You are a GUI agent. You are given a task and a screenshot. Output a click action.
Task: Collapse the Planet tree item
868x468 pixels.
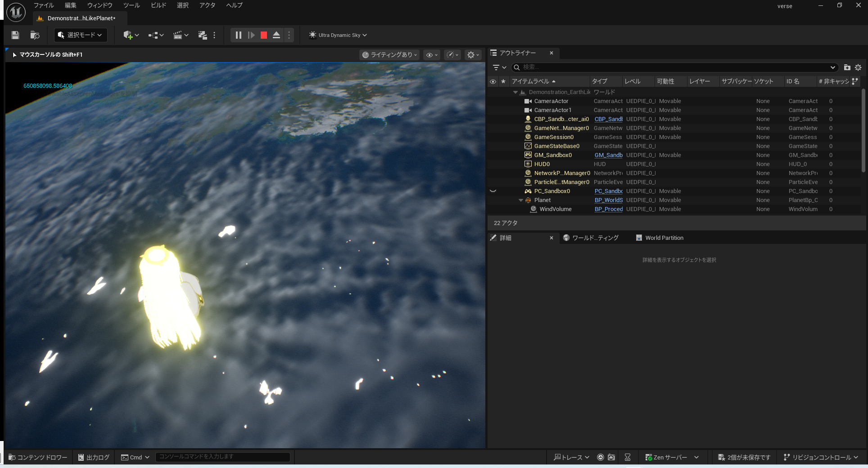point(521,200)
